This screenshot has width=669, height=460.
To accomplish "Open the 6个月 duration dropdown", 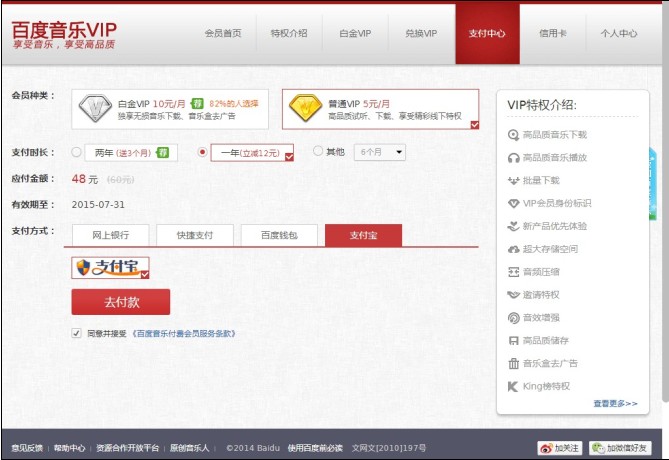I will click(x=380, y=152).
